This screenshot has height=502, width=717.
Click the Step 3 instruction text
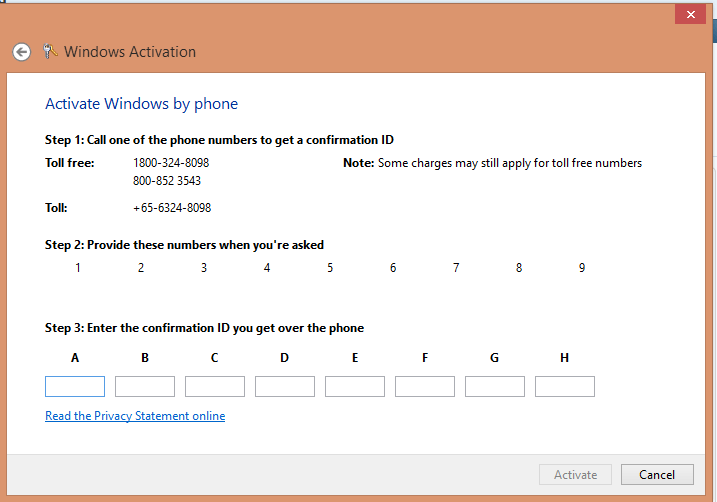pyautogui.click(x=204, y=328)
